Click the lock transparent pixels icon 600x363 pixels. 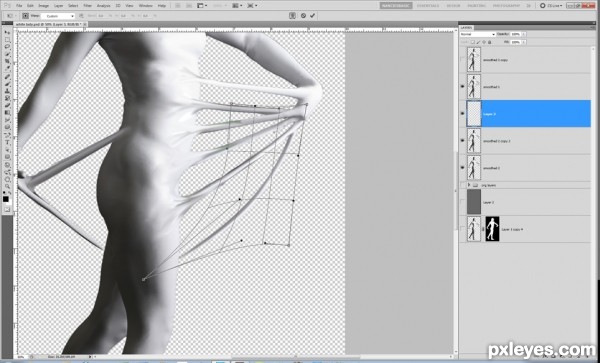tap(473, 42)
